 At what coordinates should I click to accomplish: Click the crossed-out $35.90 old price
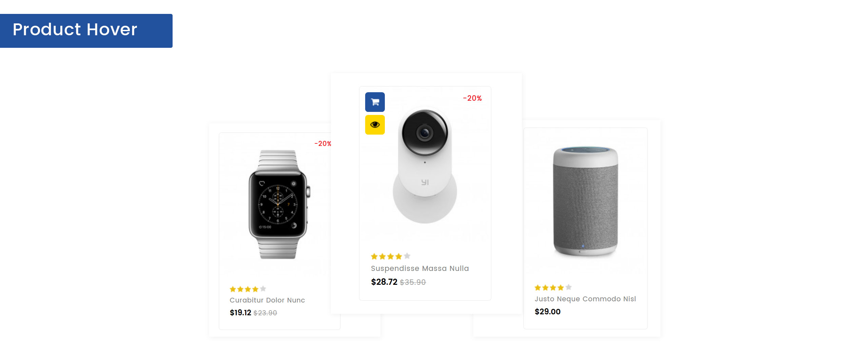pyautogui.click(x=413, y=282)
